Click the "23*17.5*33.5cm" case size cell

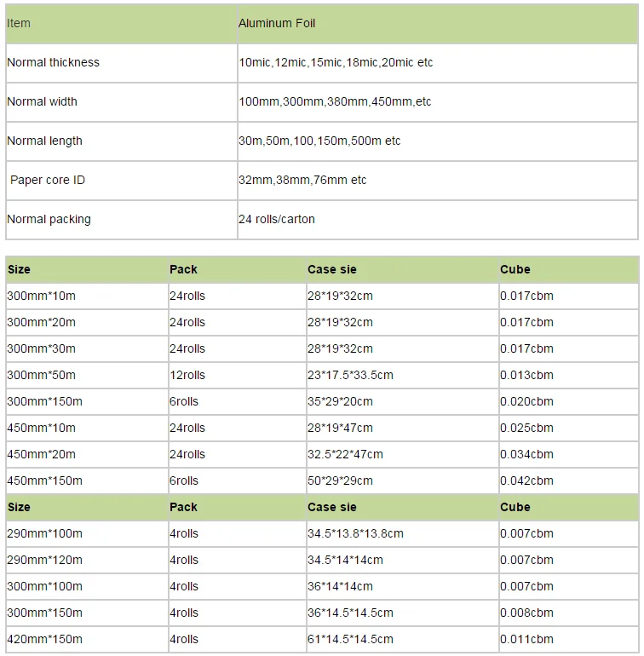click(350, 375)
